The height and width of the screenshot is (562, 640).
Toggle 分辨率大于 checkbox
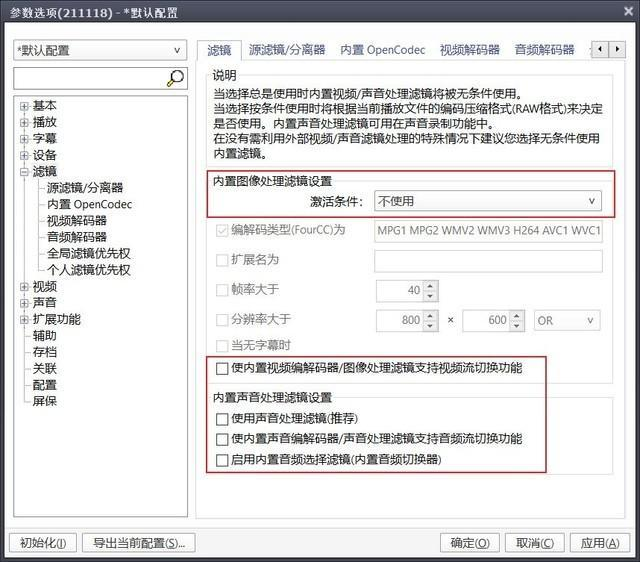pyautogui.click(x=222, y=320)
